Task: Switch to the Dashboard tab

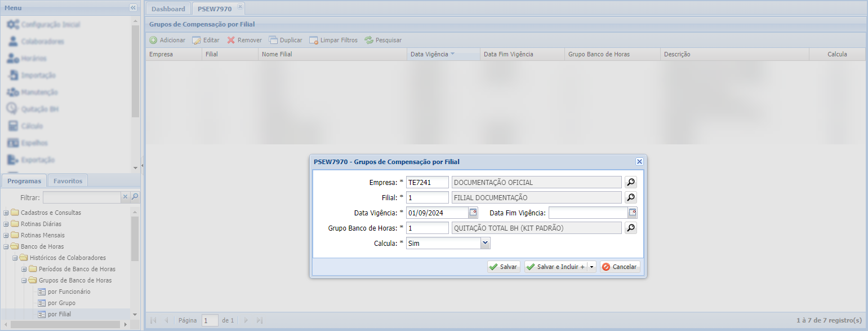Action: pyautogui.click(x=168, y=8)
